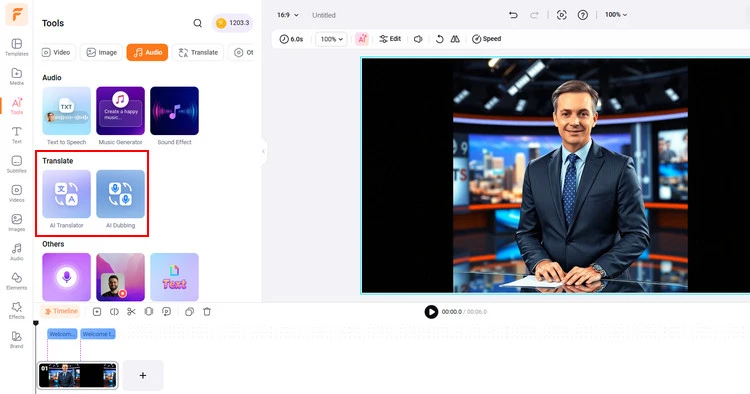Screen dimensions: 750x394
Task: Launch the AI Translator tool
Action: [66, 199]
